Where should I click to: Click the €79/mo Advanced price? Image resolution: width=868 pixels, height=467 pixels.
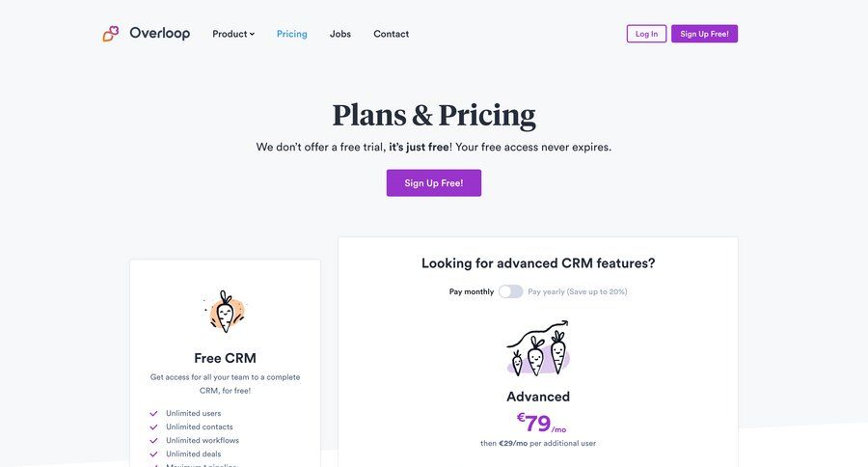click(x=540, y=424)
